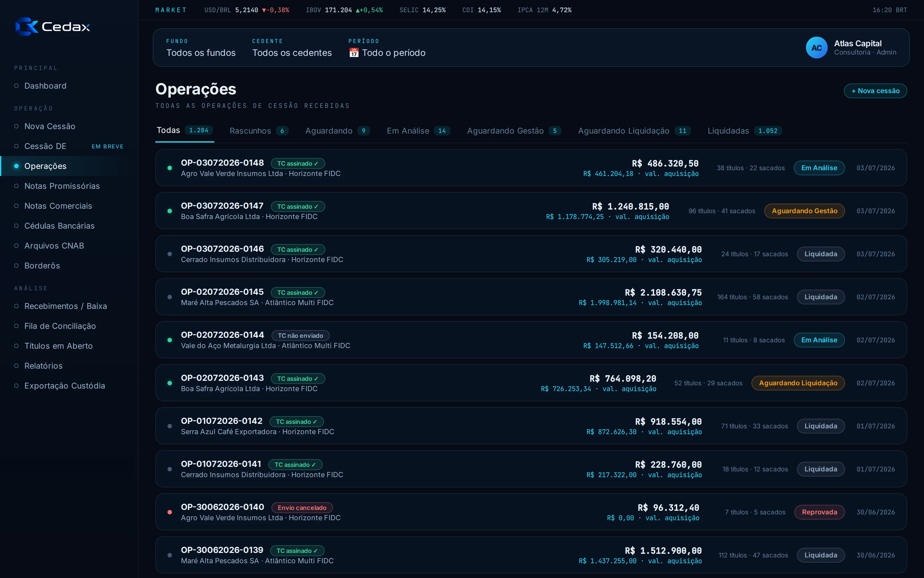Screen dimensions: 924x578
Task: Open operation OP-03072026-0147
Action: tap(531, 211)
